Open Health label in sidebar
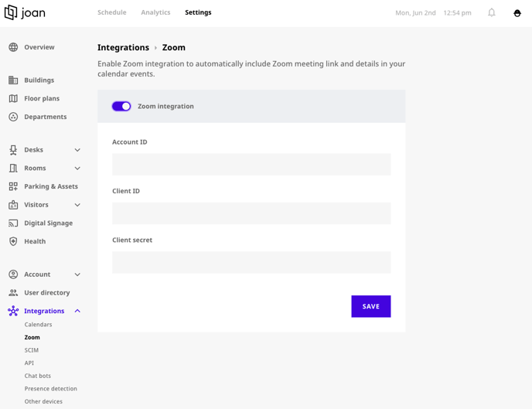This screenshot has height=409, width=532. pos(35,241)
